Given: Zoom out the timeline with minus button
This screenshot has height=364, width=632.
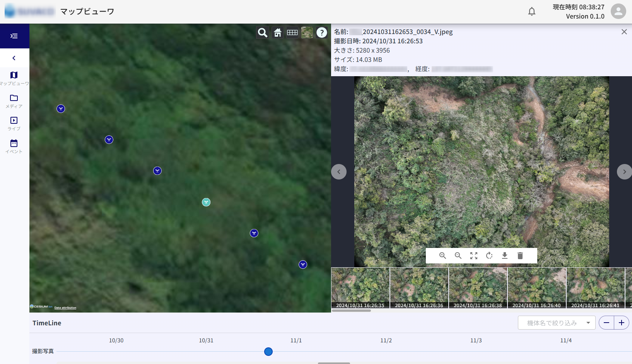Looking at the screenshot, I should coord(606,323).
